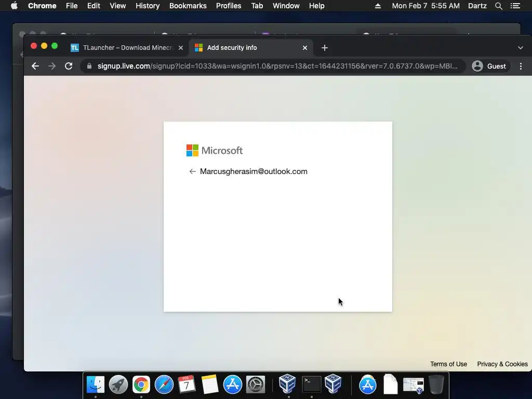The height and width of the screenshot is (399, 532).
Task: Open VirtualBox icon right of Terminal
Action: point(333,384)
